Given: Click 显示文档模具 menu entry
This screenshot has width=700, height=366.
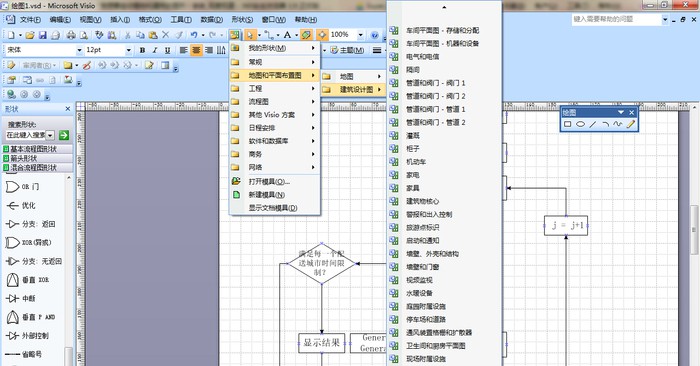Looking at the screenshot, I should click(x=275, y=208).
